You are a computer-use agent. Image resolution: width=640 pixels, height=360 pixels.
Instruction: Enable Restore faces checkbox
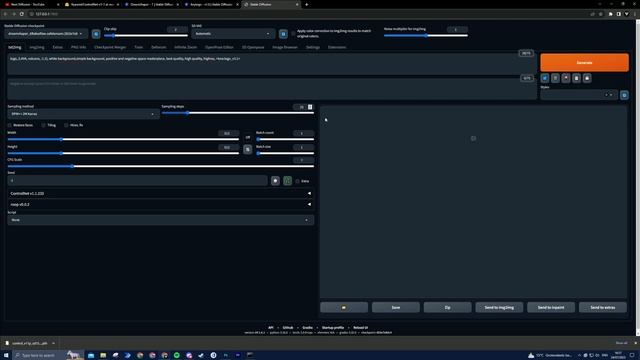(x=10, y=125)
